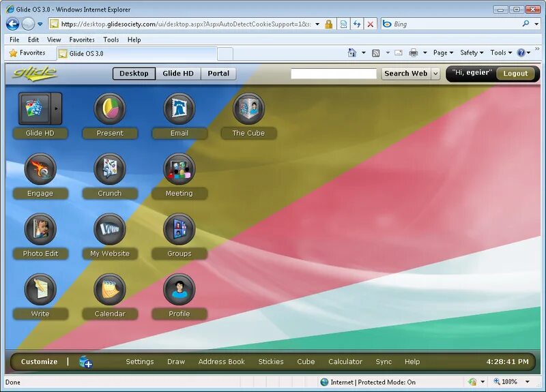Switch to the Desktop tab

(134, 74)
